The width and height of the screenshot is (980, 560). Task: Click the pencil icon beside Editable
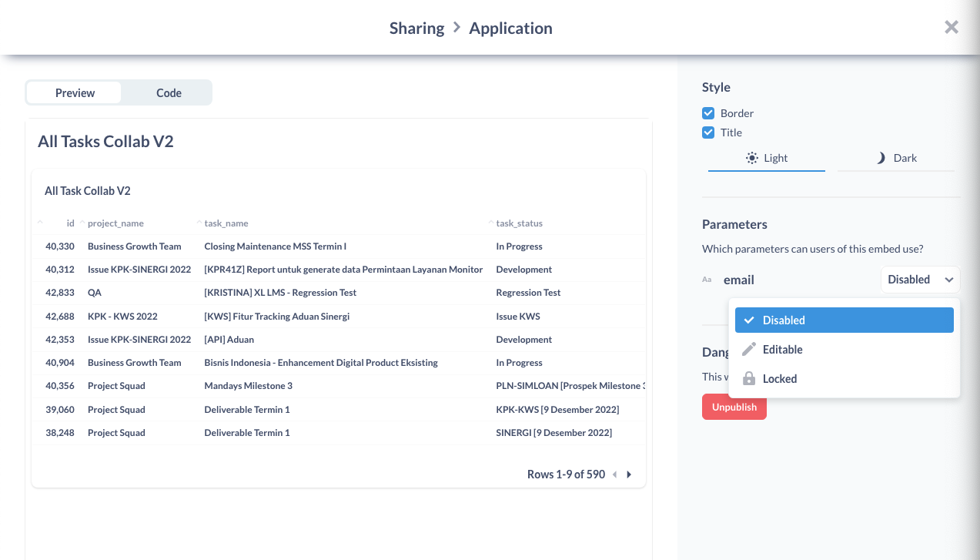(x=748, y=350)
